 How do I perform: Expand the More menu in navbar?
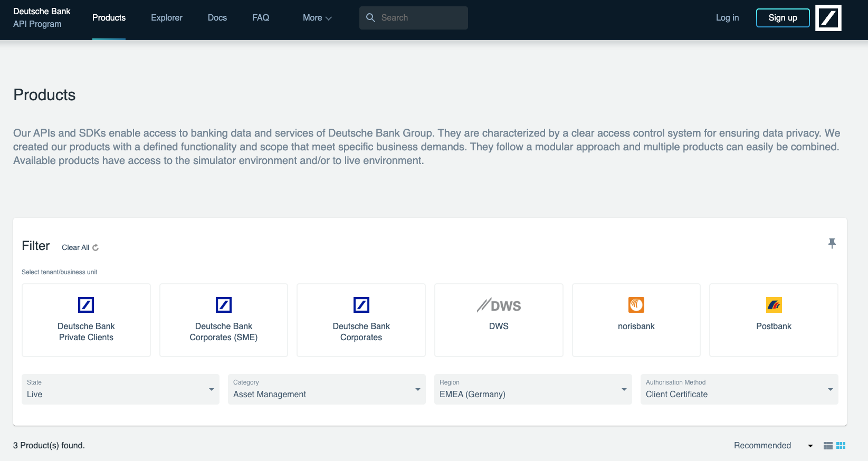point(317,18)
